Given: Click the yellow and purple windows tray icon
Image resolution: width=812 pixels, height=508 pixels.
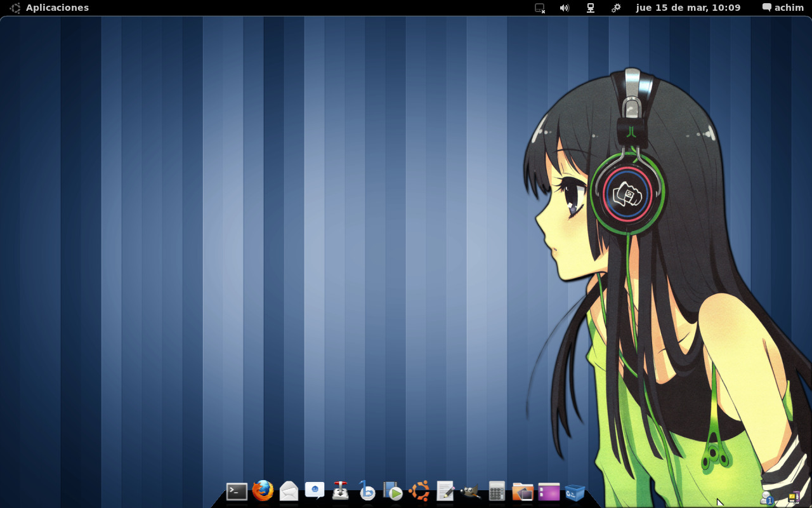Looking at the screenshot, I should tap(793, 498).
